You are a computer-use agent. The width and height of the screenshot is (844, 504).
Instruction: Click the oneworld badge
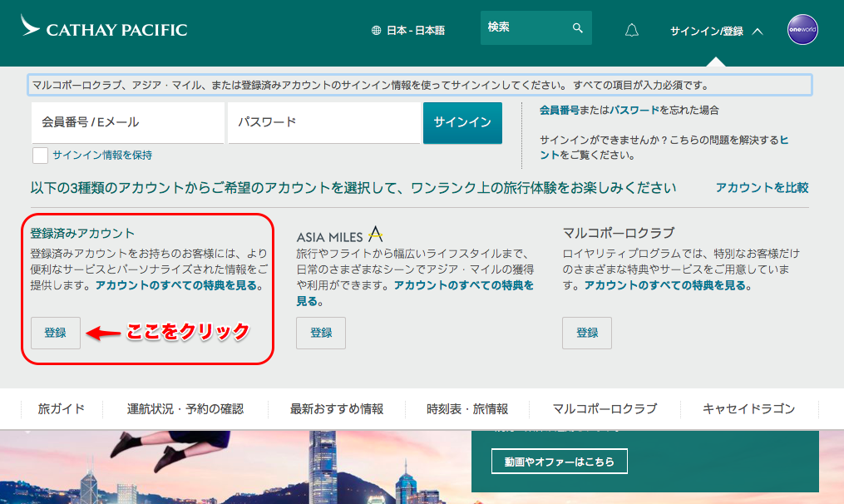click(802, 30)
